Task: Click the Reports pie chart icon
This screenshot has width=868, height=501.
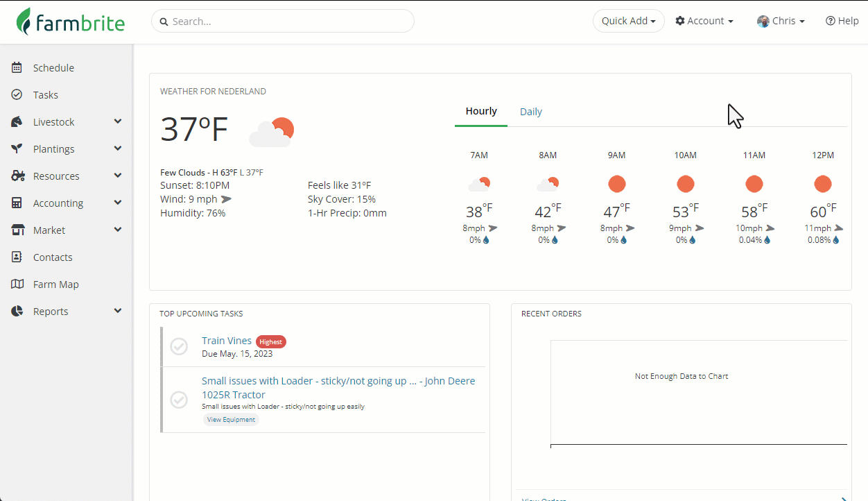Action: 17,311
